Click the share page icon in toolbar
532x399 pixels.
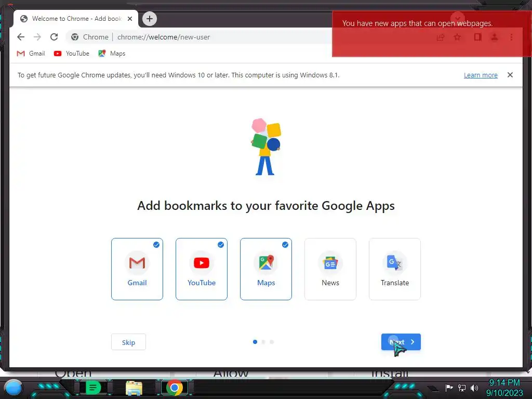pyautogui.click(x=441, y=37)
